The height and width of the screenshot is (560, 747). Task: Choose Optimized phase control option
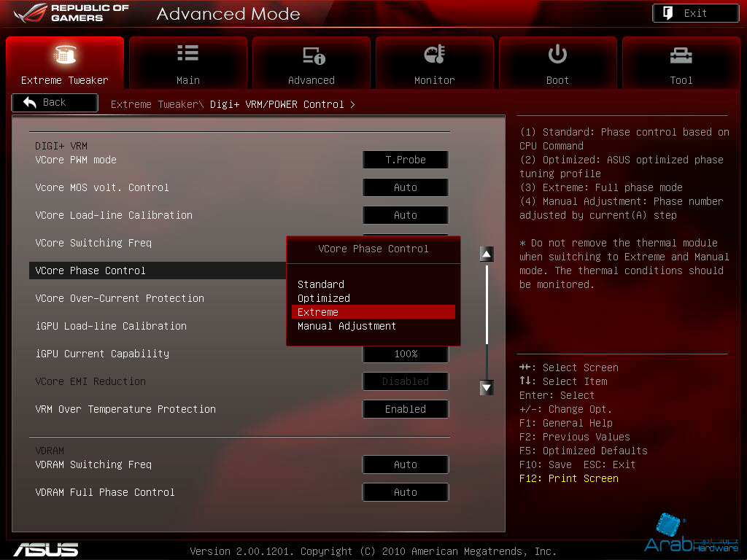373,298
